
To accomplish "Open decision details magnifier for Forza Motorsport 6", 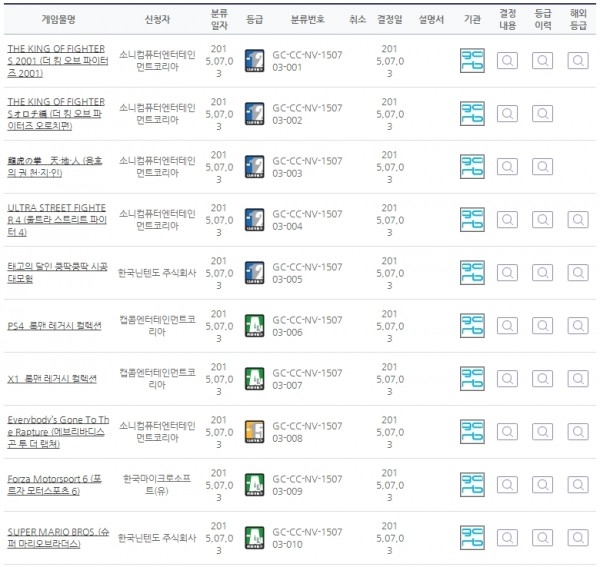I will [507, 484].
